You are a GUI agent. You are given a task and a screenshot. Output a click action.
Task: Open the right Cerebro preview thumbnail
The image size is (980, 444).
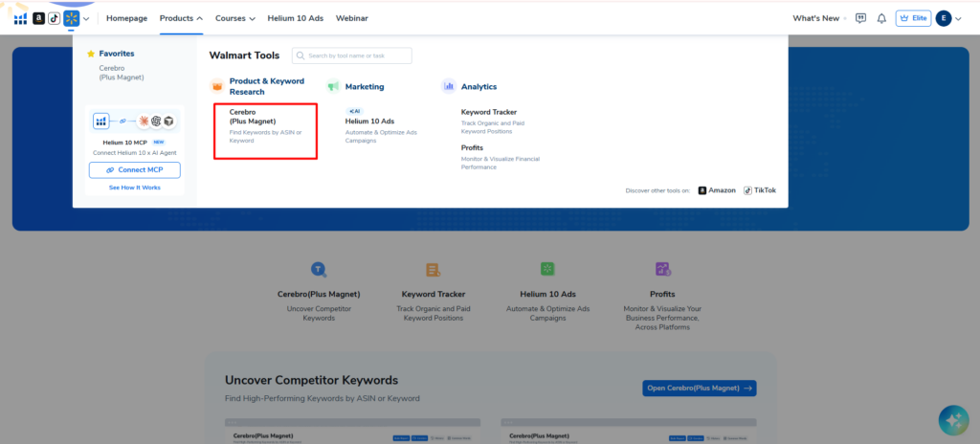pyautogui.click(x=629, y=431)
